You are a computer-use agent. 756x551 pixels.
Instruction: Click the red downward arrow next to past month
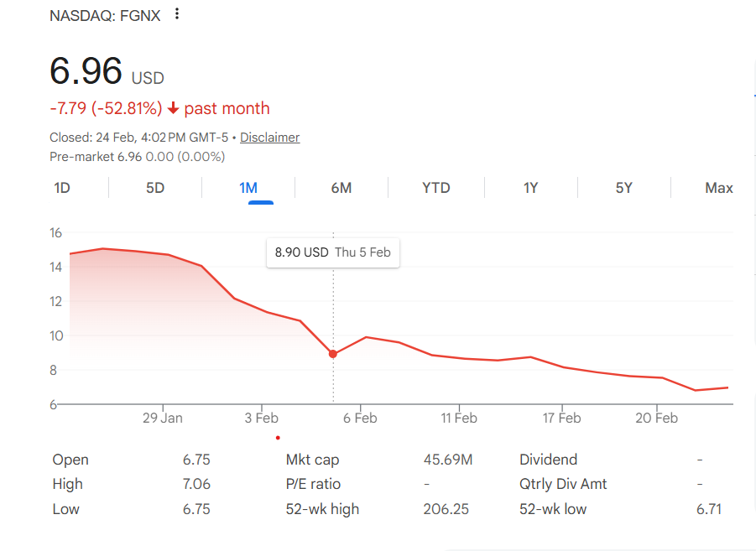(174, 108)
